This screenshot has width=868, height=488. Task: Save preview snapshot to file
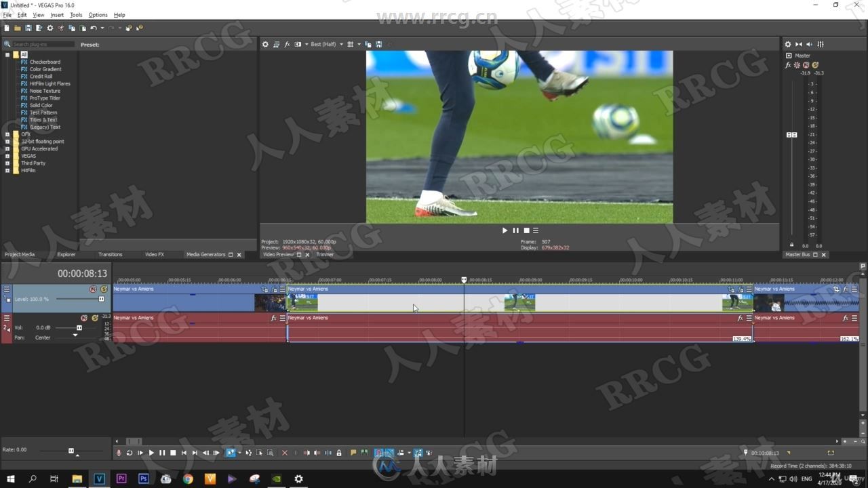click(x=378, y=44)
